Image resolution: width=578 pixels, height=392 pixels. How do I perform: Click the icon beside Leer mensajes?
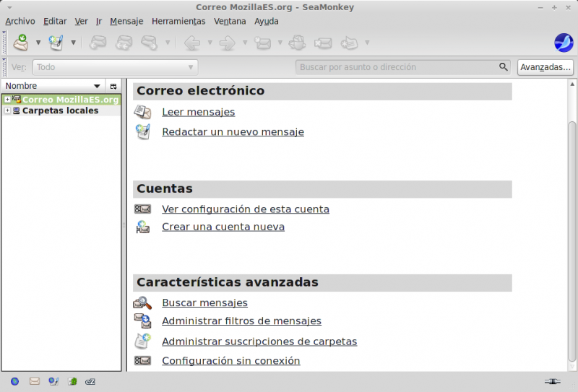click(x=142, y=112)
